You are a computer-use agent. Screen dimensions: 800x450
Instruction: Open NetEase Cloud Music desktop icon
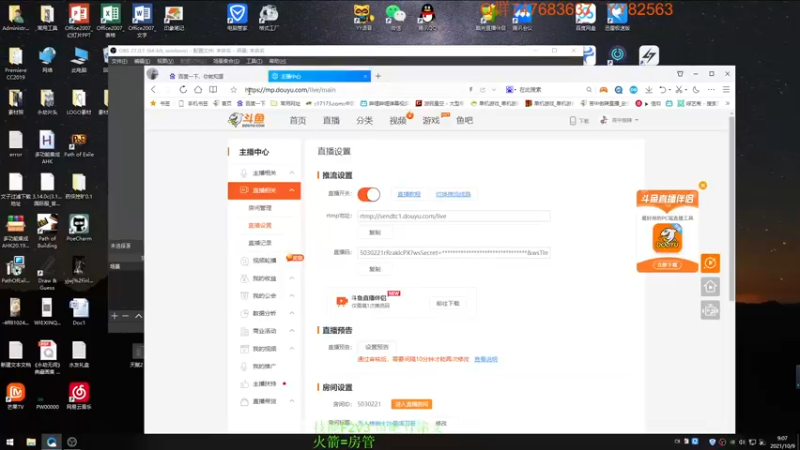[x=79, y=397]
